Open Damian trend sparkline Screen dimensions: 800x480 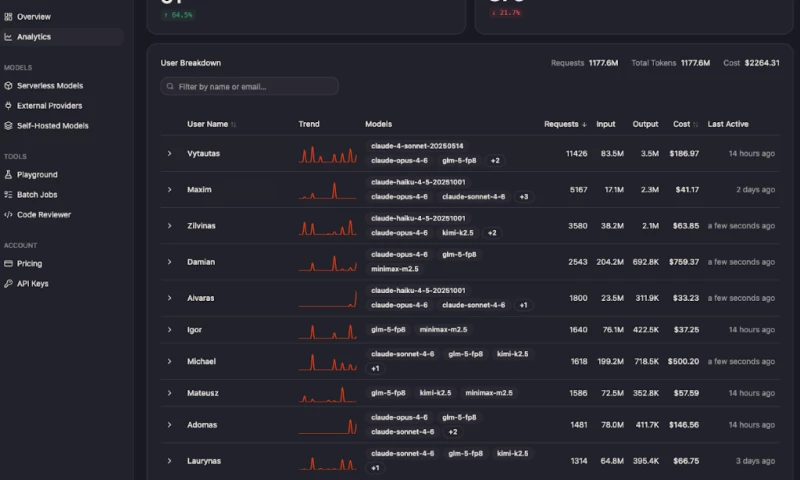328,263
